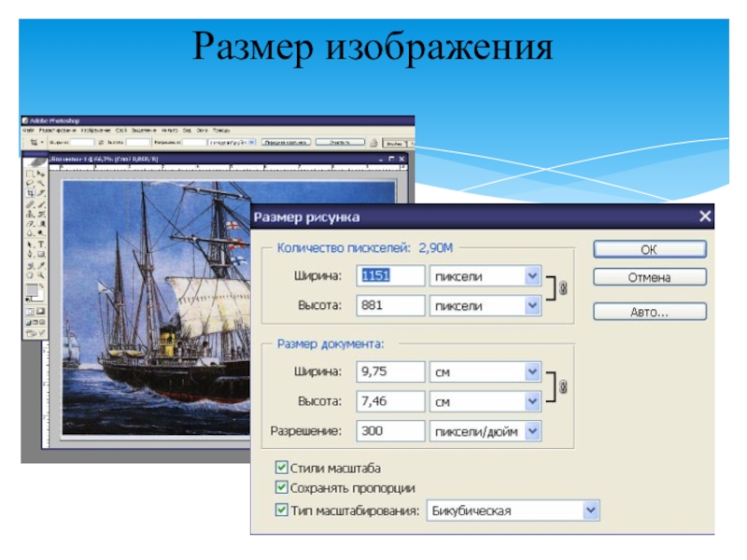The width and height of the screenshot is (747, 560).
Task: Click OK in Размер рисунка dialog
Action: coord(649,249)
